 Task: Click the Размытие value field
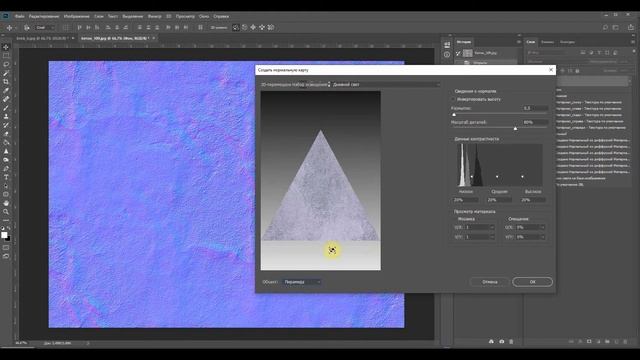535,108
